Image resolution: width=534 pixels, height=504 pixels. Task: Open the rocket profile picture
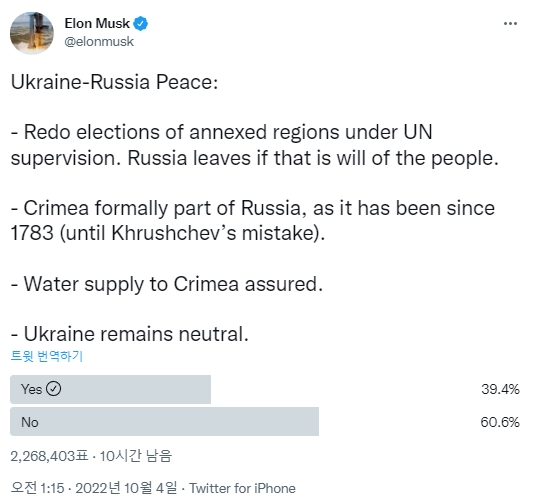(32, 33)
